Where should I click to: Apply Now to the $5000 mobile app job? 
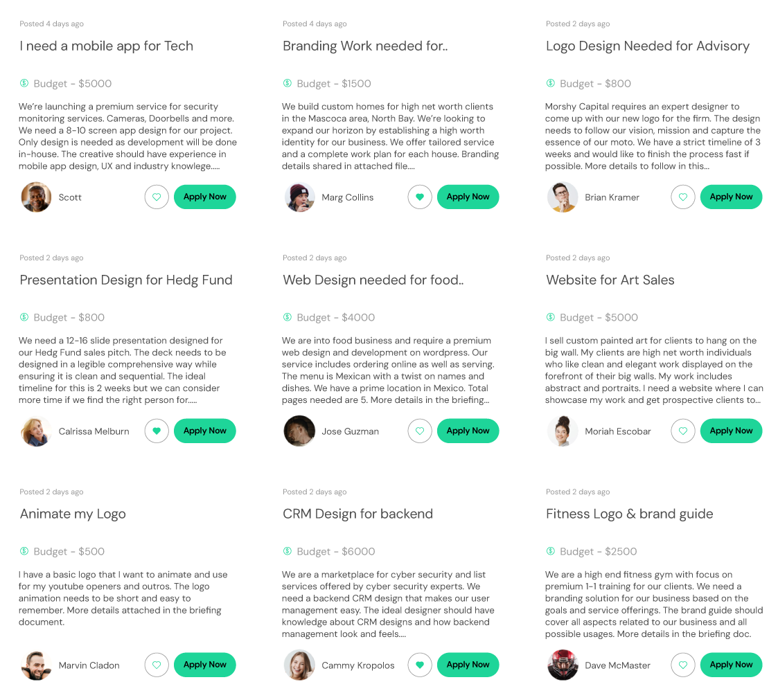click(205, 197)
